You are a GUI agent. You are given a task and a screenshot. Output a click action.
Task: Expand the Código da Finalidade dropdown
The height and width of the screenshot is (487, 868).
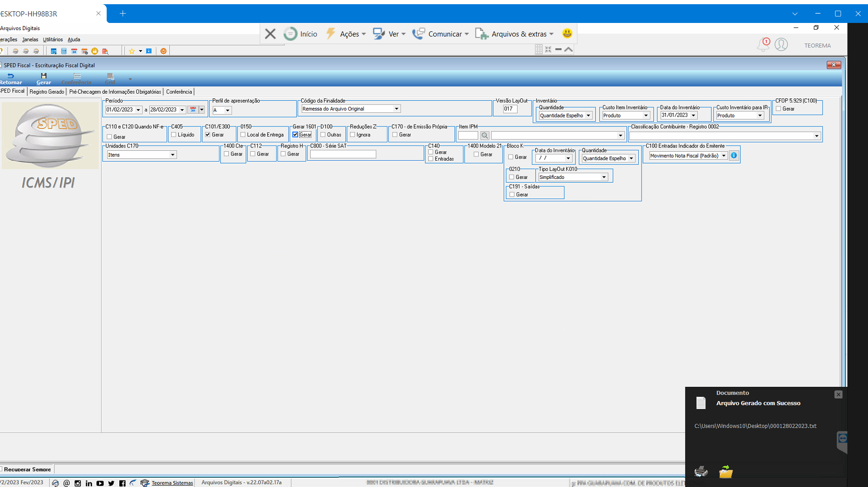point(396,109)
